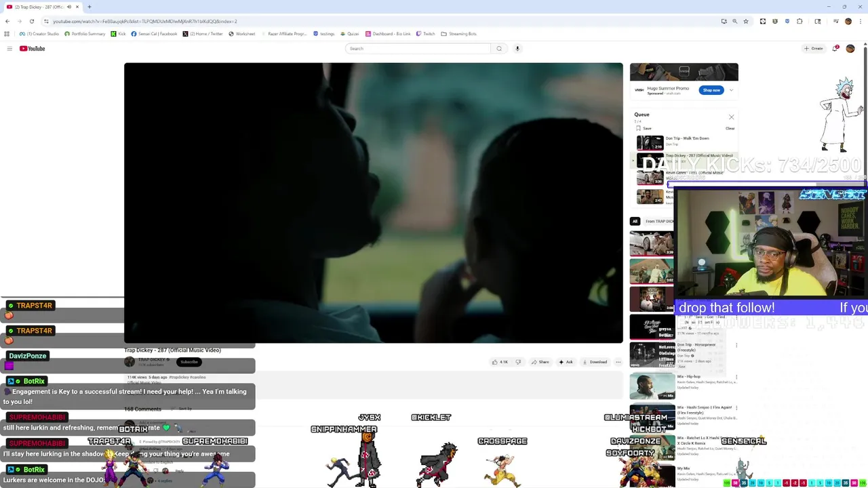This screenshot has width=868, height=488.
Task: Subscribe to TRAP DICKEY channel
Action: coord(189,362)
